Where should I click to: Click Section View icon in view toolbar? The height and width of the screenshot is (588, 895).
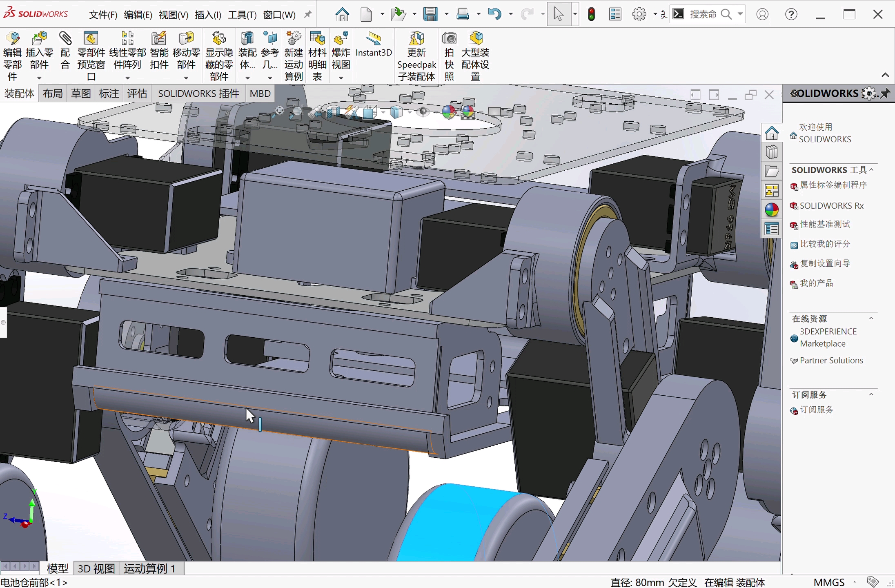click(333, 111)
